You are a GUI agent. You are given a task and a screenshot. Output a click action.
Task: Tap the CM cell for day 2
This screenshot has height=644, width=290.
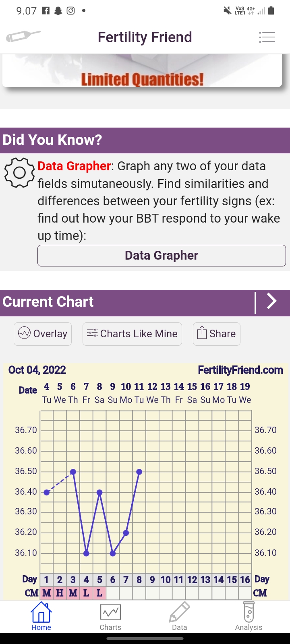(60, 593)
